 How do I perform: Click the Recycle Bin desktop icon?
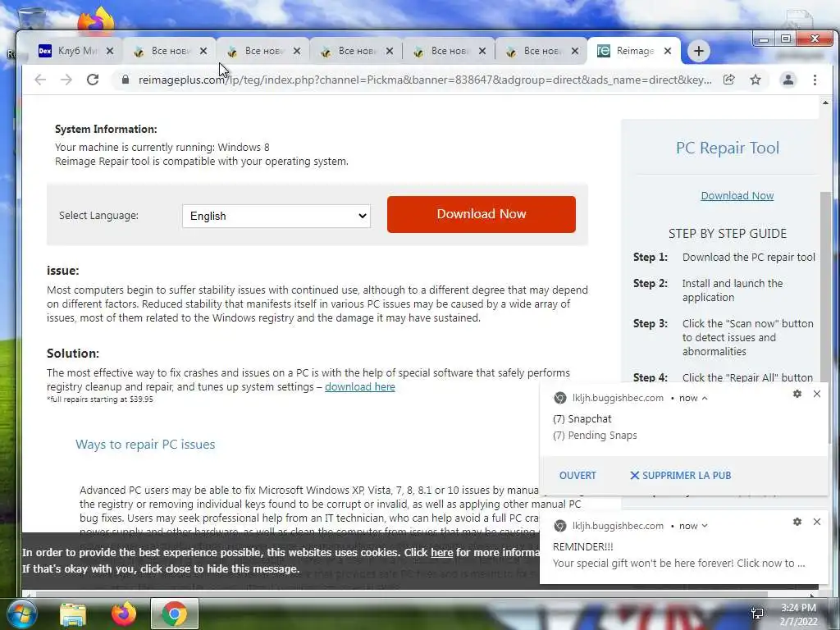click(32, 19)
